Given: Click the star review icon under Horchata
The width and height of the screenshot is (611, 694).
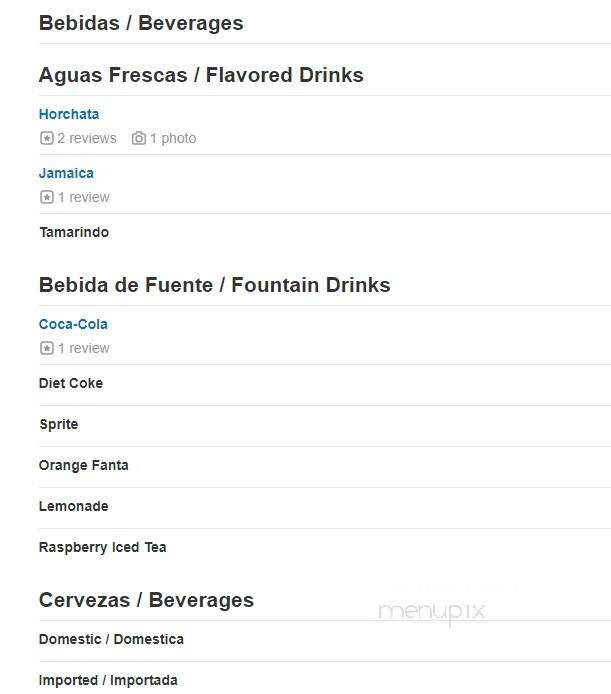Looking at the screenshot, I should pyautogui.click(x=46, y=138).
